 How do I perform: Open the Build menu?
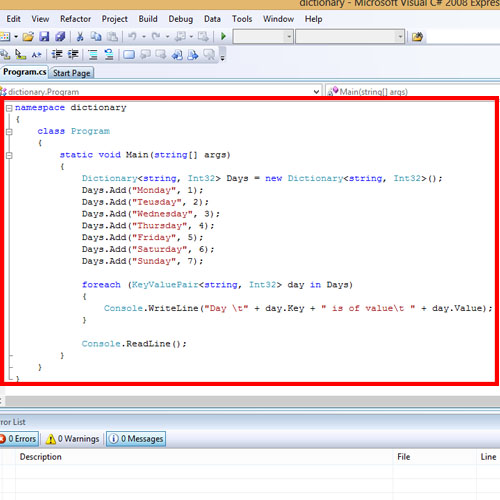[x=148, y=19]
